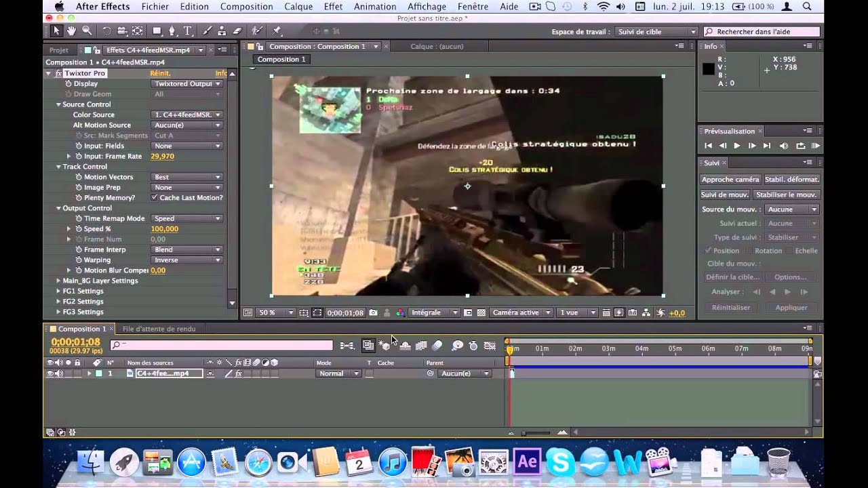Collapse the Source Control group
Screen dimensions: 868x488
58,104
